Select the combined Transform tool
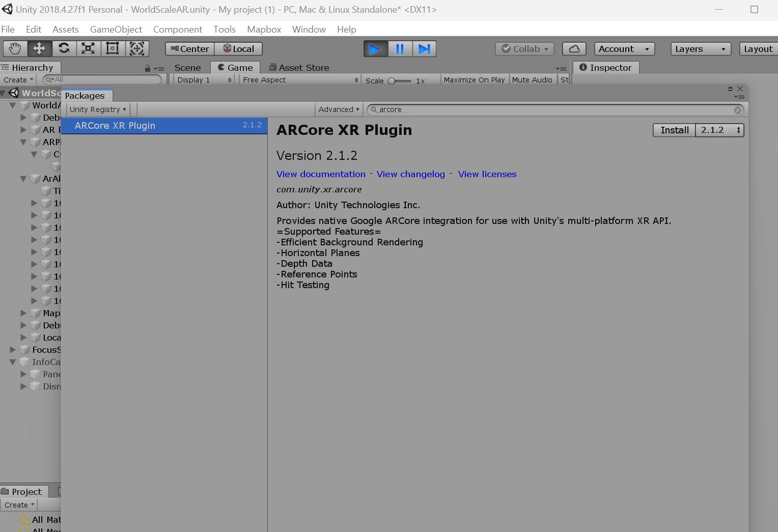 [137, 49]
